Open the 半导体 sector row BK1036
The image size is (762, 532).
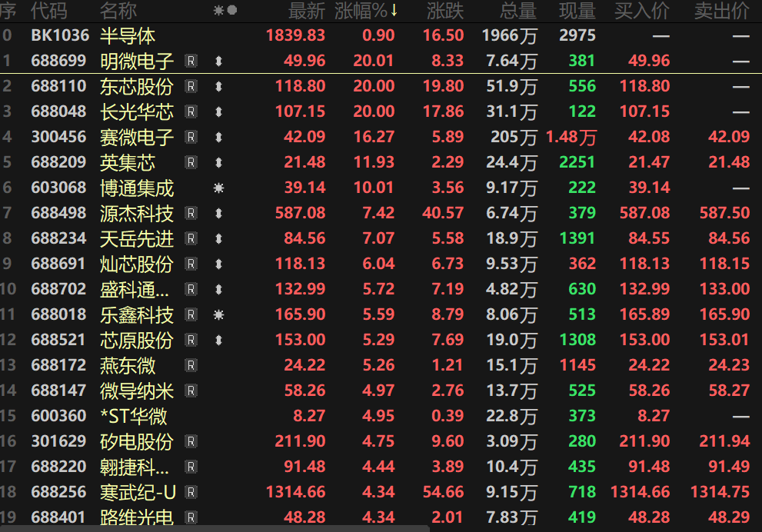381,35
